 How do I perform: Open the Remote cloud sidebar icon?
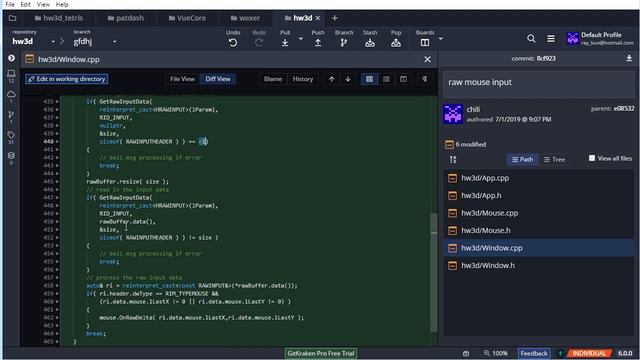click(11, 94)
